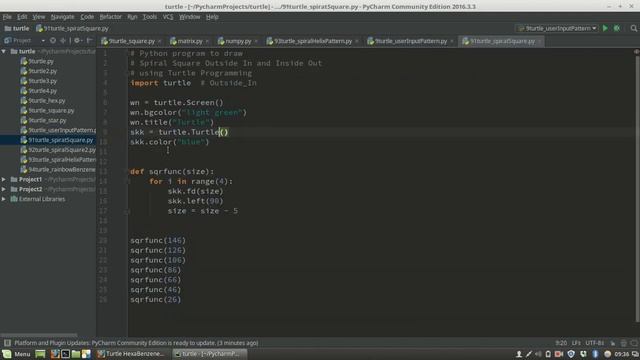Open the LF line separator selector
Viewport: 640px width, 360px height.
576,343
